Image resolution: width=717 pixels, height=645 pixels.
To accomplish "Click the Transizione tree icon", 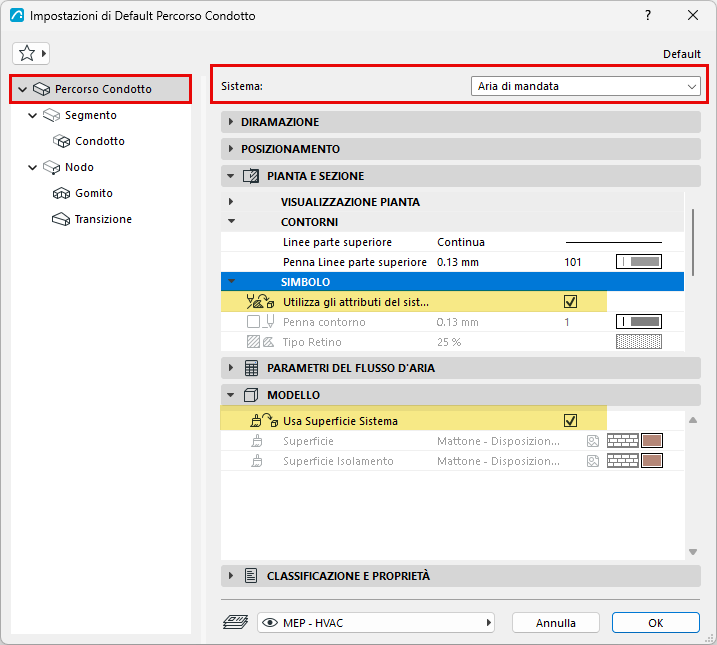I will (61, 219).
